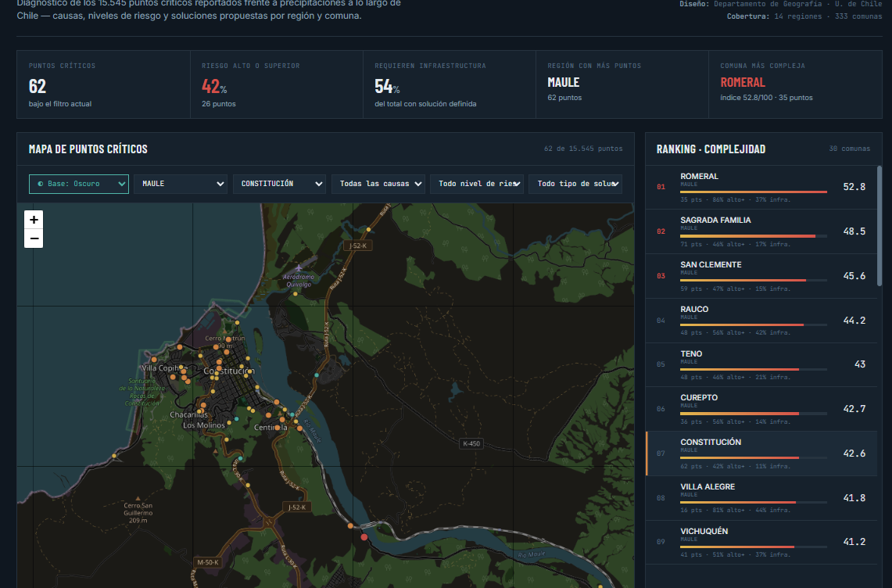The width and height of the screenshot is (892, 588).
Task: Select ROMERAL in the complexity ranking
Action: pos(761,188)
